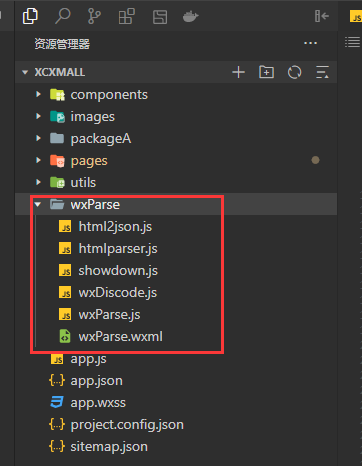
Task: Click the wxParse.wxml file type icon
Action: pyautogui.click(x=65, y=336)
